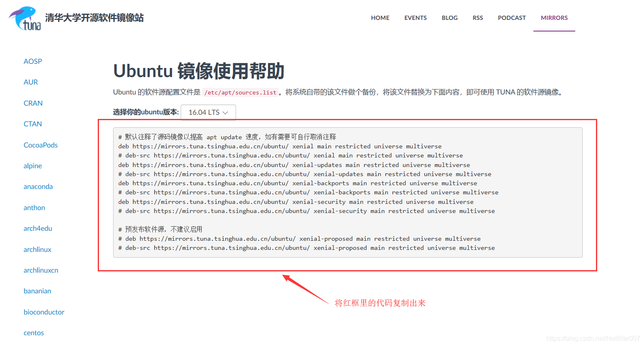Screen dimensions: 644x346
Task: Click the deb-src line for xenial-updates
Action: tap(305, 174)
